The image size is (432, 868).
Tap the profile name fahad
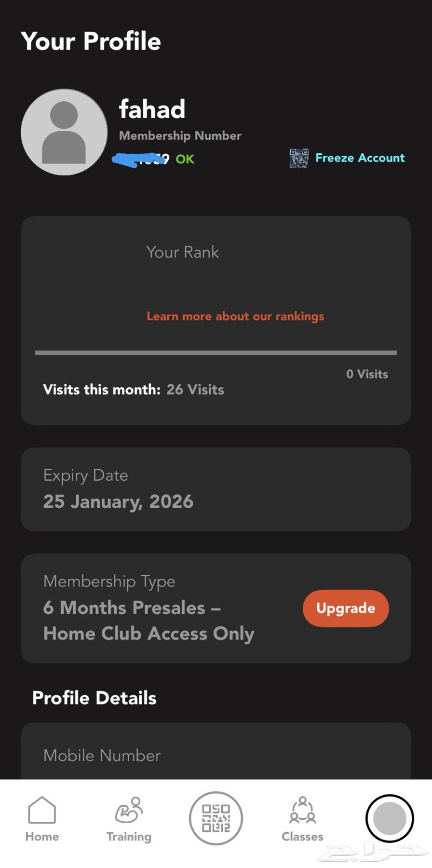[x=152, y=109]
